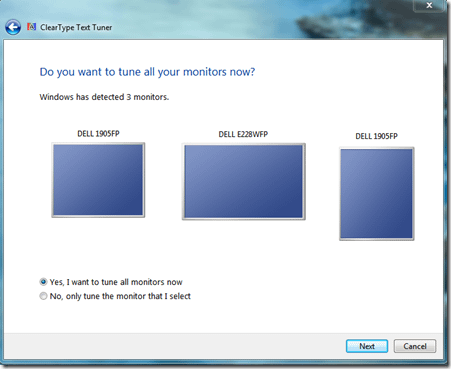The height and width of the screenshot is (369, 451).
Task: Click the DELL E228WFP monitor name label
Action: click(243, 134)
